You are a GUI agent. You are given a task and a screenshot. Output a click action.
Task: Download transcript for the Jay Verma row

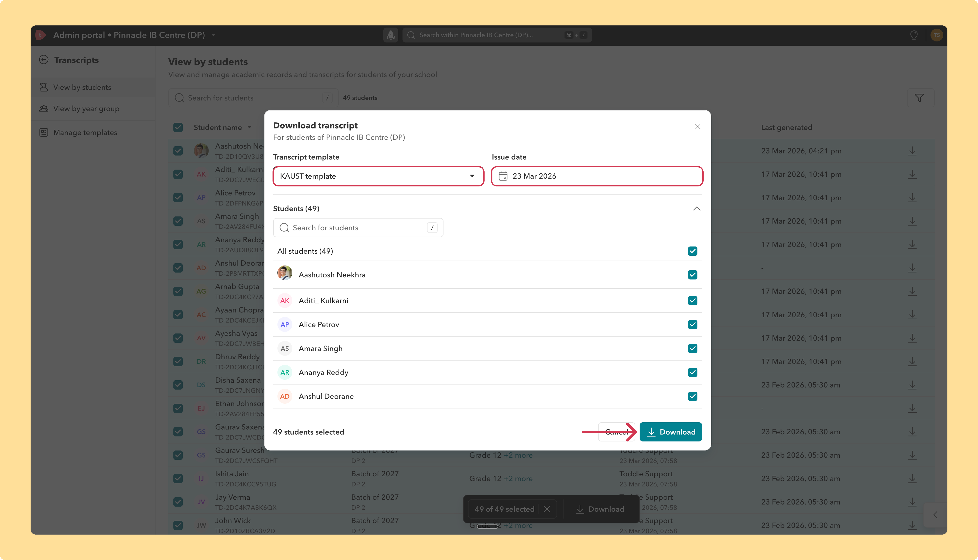click(x=912, y=502)
